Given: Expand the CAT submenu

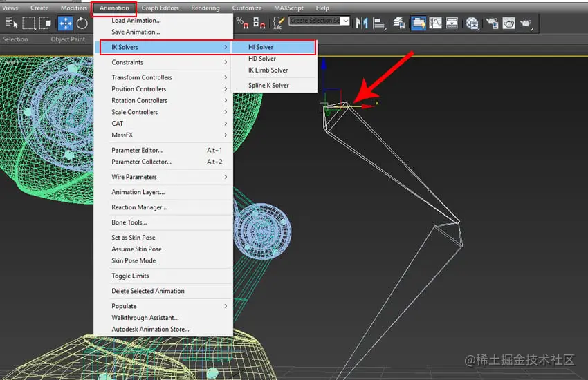Looking at the screenshot, I should click(x=163, y=124).
